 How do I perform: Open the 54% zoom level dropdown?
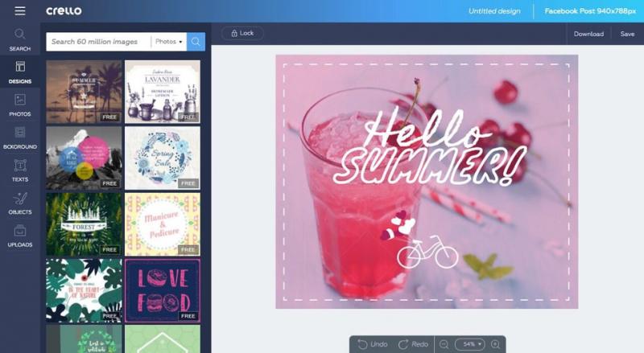pos(470,344)
